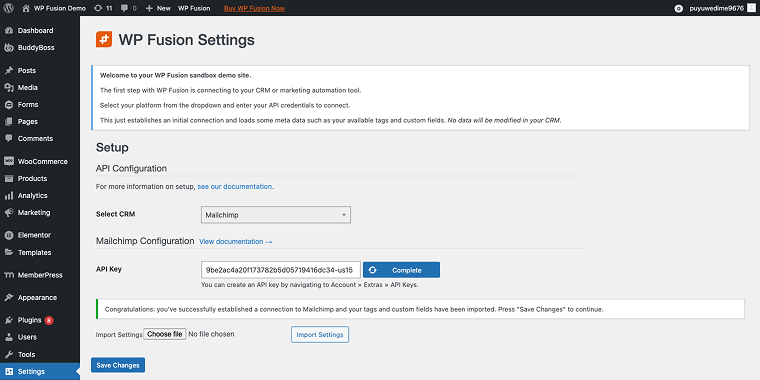The width and height of the screenshot is (760, 380).
Task: Click the Posts pushpin icon
Action: coord(9,70)
